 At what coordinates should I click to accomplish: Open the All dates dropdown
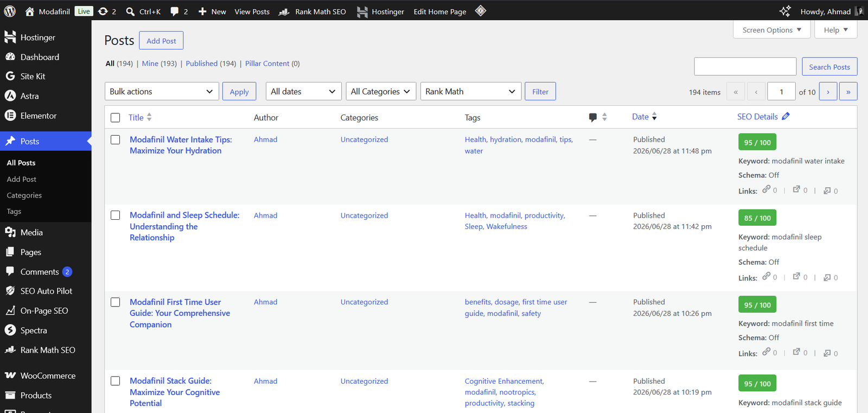(304, 91)
